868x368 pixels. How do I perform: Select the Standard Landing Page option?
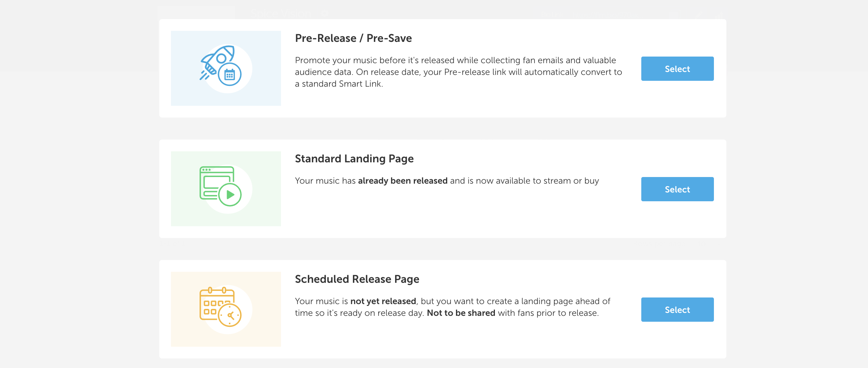click(677, 189)
